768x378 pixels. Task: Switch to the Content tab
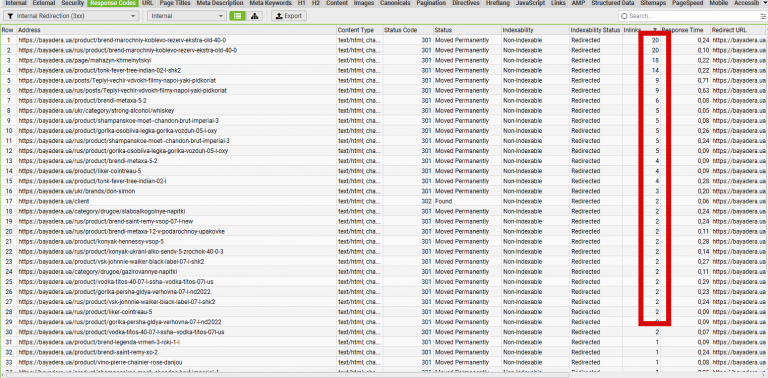(x=337, y=3)
